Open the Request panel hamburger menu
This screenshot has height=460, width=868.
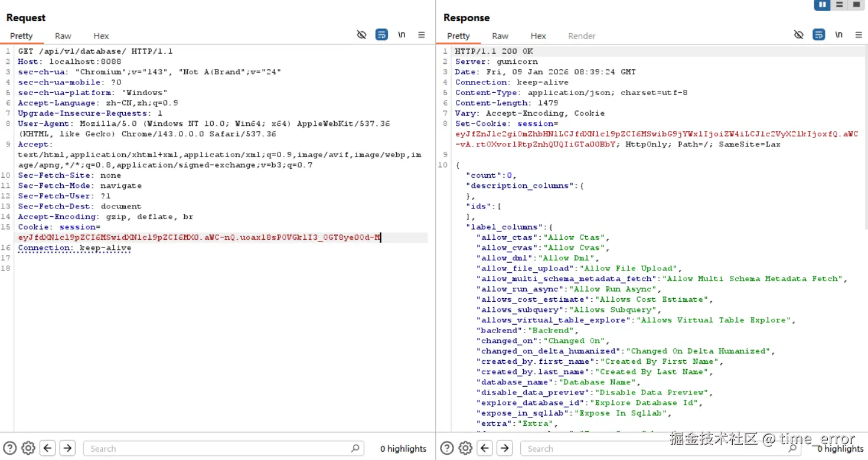tap(422, 34)
